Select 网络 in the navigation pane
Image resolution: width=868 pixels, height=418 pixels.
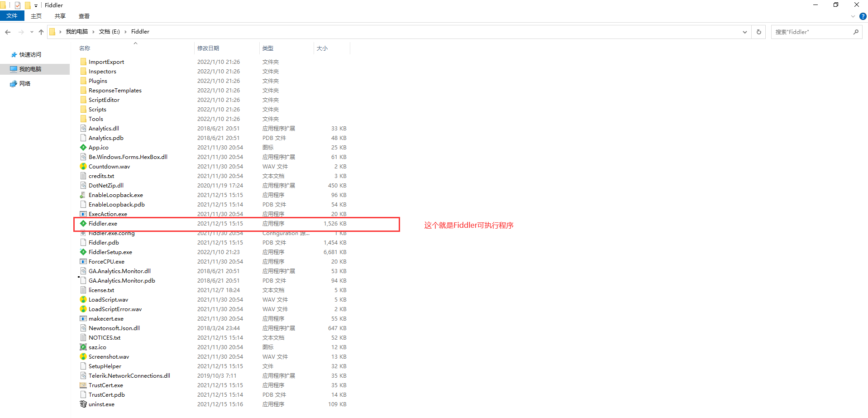(x=25, y=83)
